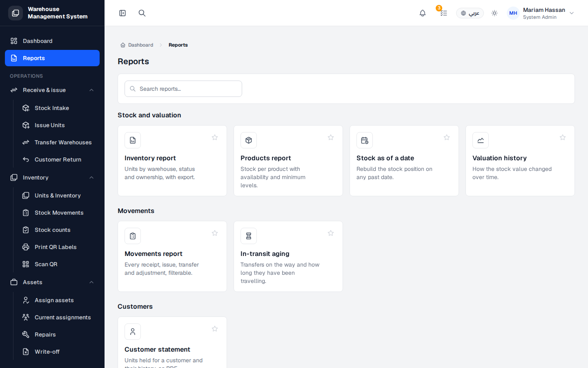Click the MH avatar
Image resolution: width=588 pixels, height=368 pixels.
[x=513, y=13]
